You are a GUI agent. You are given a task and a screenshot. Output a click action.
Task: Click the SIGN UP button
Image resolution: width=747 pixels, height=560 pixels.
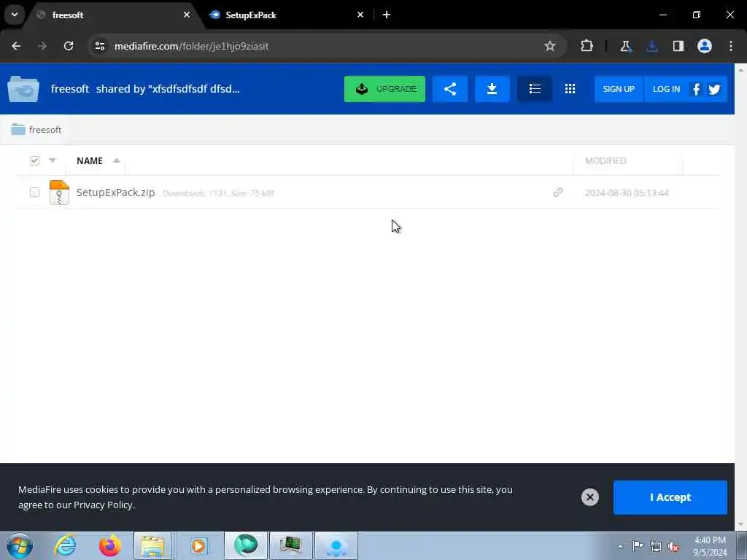coord(619,89)
